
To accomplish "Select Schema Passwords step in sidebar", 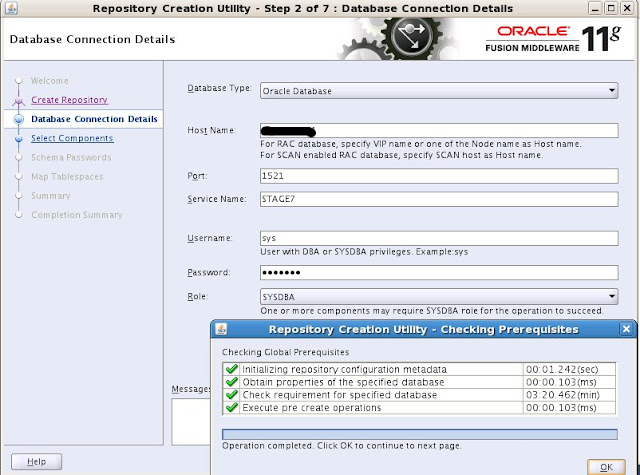I will (x=71, y=158).
